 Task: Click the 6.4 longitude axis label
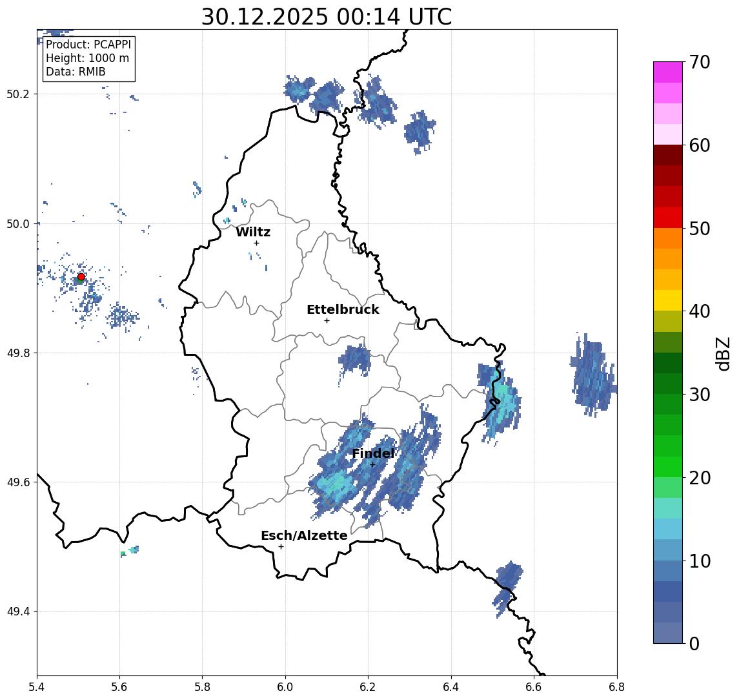pos(451,687)
